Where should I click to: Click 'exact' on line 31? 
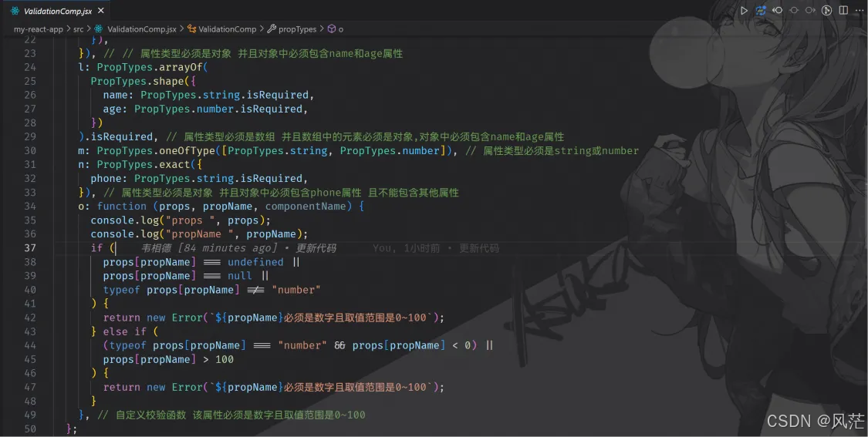coord(174,164)
